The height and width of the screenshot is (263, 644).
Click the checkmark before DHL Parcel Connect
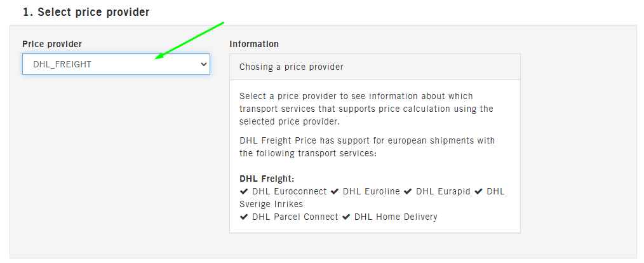click(244, 217)
